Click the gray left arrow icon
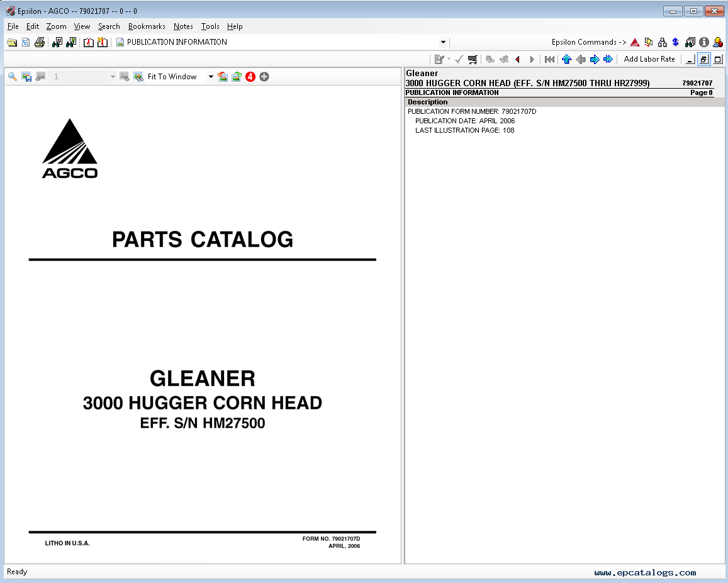 coord(580,59)
